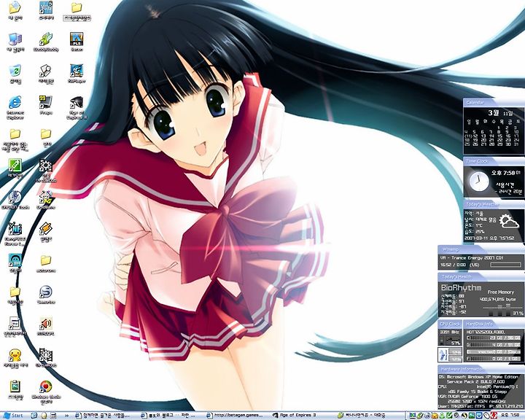Viewport: 525px width, 420px height.
Task: Click the Today's Weather widget header
Action: (494, 204)
